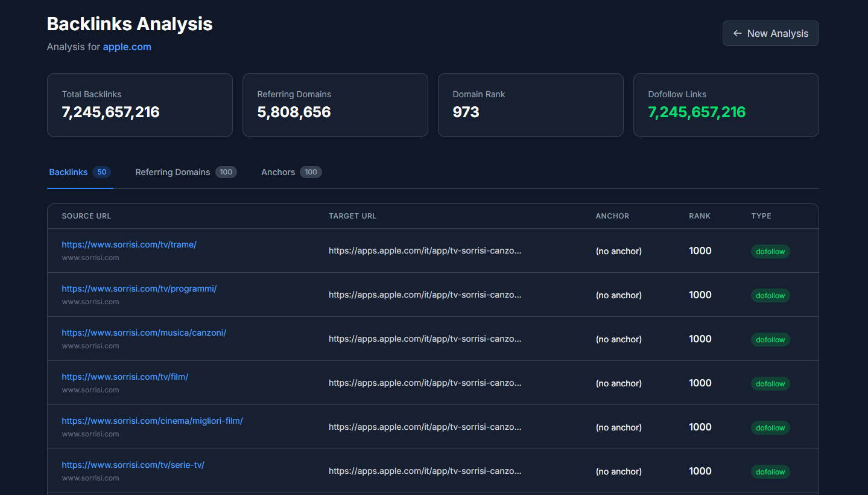Viewport: 868px width, 495px height.
Task: Select target URL in the tv/film row
Action: click(425, 383)
